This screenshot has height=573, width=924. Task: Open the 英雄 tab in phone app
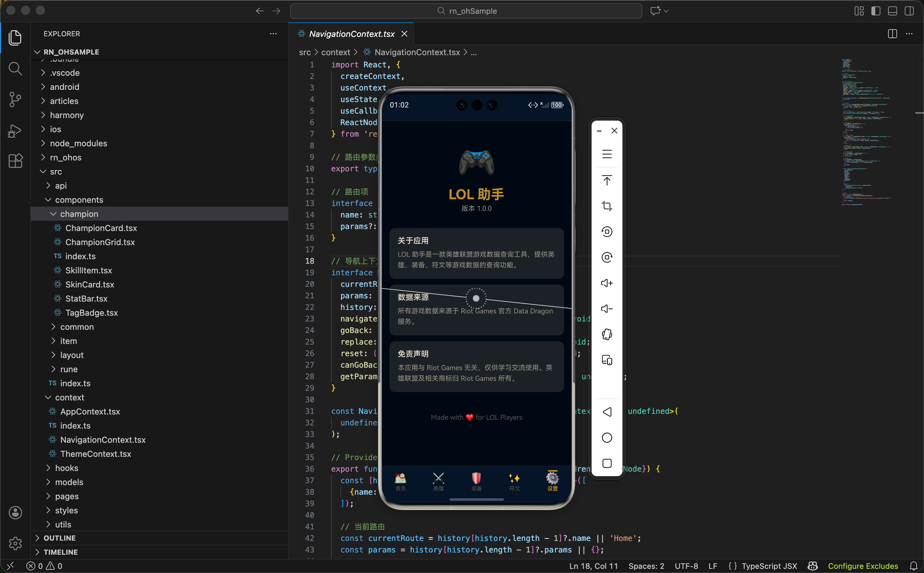(x=439, y=481)
